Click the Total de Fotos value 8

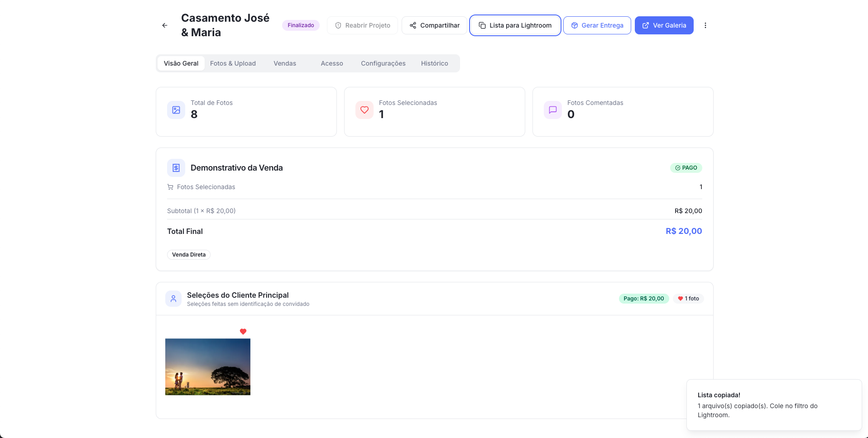click(x=194, y=114)
